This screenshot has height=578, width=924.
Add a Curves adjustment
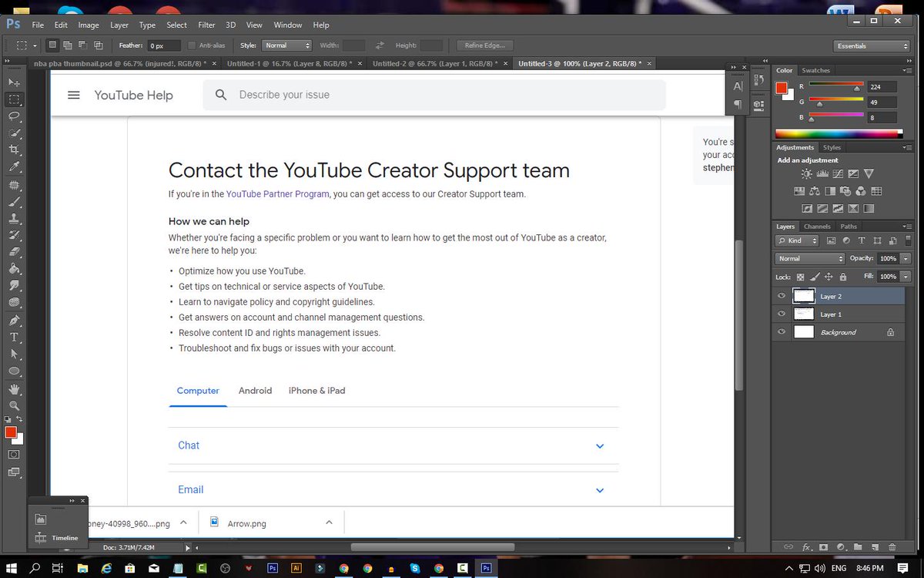pos(838,173)
